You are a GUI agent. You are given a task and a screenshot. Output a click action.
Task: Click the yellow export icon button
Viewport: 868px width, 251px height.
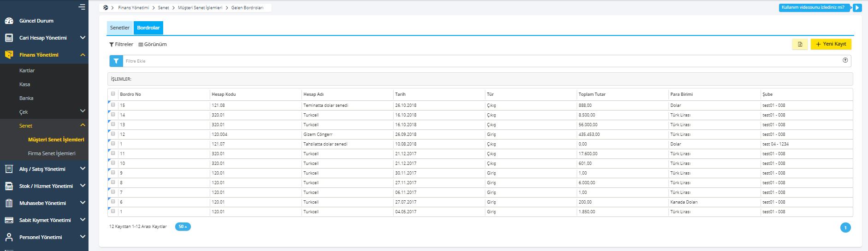[x=800, y=44]
